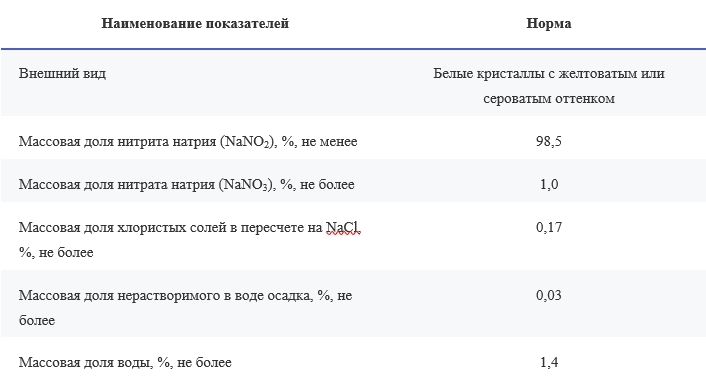Select the sodium nitrate NaNO3 row label
Viewport: 706px width, 387px height.
(186, 184)
